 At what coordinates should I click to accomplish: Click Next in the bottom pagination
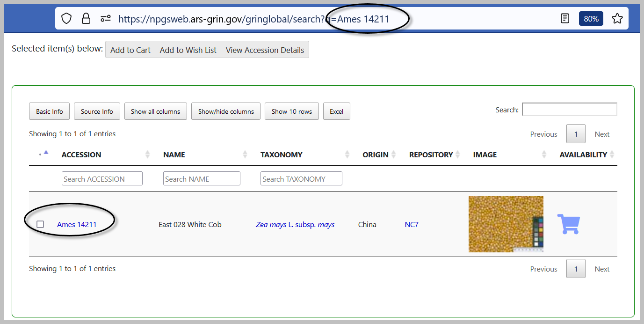click(602, 269)
